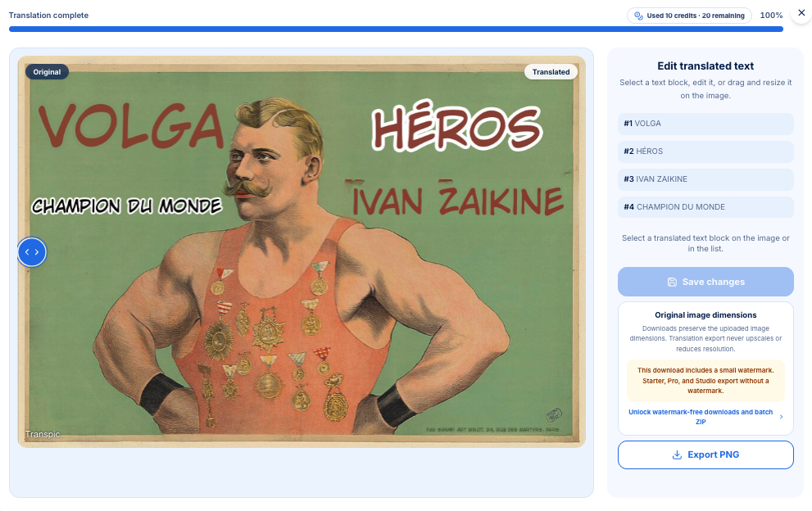This screenshot has height=511, width=812.
Task: Export the image as PNG
Action: pos(705,454)
